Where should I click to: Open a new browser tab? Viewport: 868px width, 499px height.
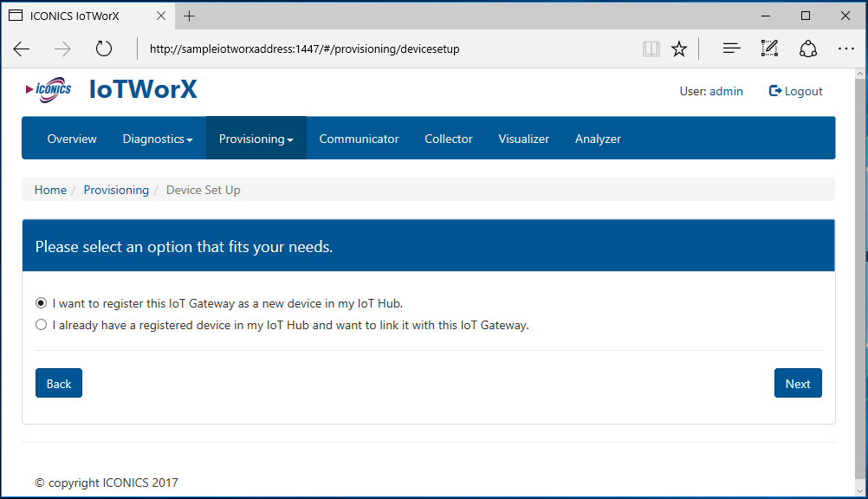click(x=190, y=16)
